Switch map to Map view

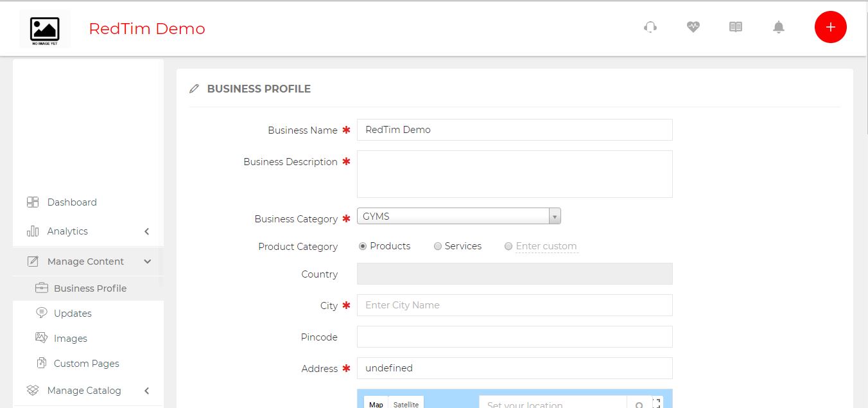376,403
